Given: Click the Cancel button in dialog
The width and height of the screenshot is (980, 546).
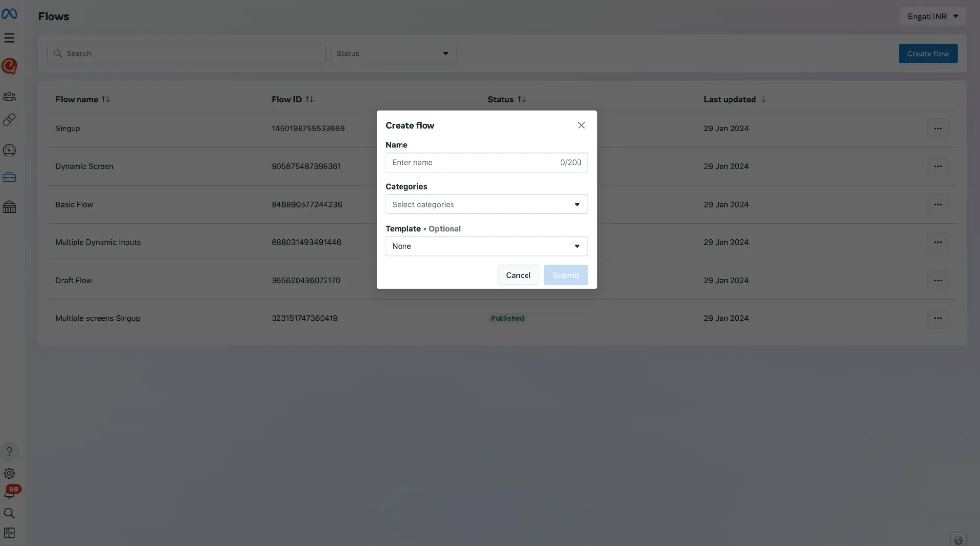Looking at the screenshot, I should pyautogui.click(x=518, y=275).
